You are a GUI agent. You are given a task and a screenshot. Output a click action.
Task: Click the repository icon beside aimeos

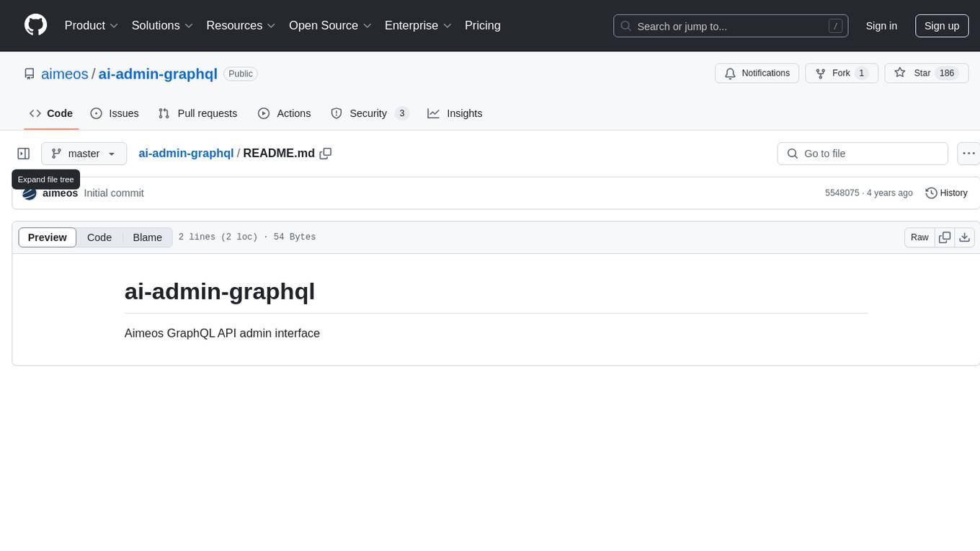point(30,74)
